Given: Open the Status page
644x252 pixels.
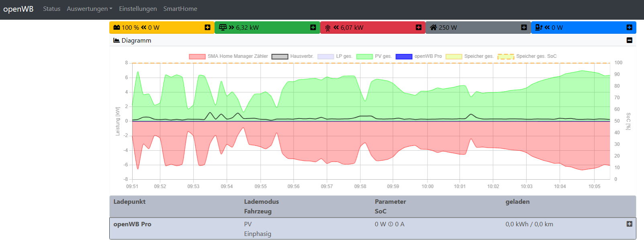Looking at the screenshot, I should (x=52, y=9).
